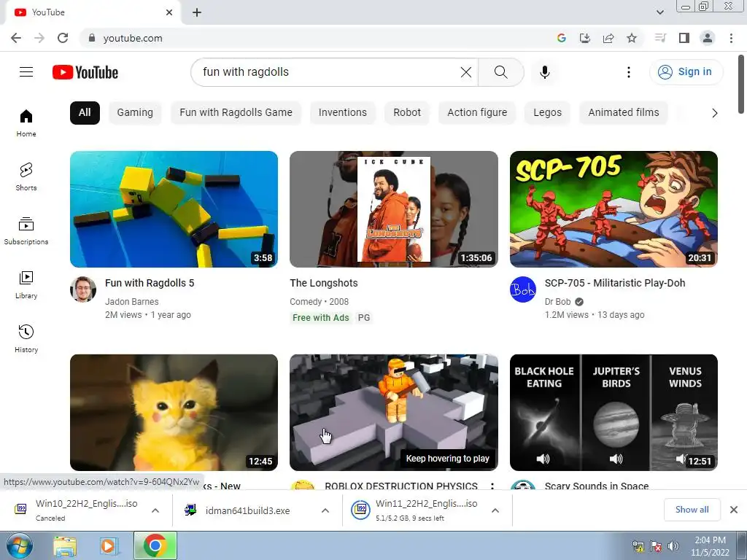Image resolution: width=747 pixels, height=560 pixels.
Task: Open the Windows Start button
Action: [x=19, y=545]
